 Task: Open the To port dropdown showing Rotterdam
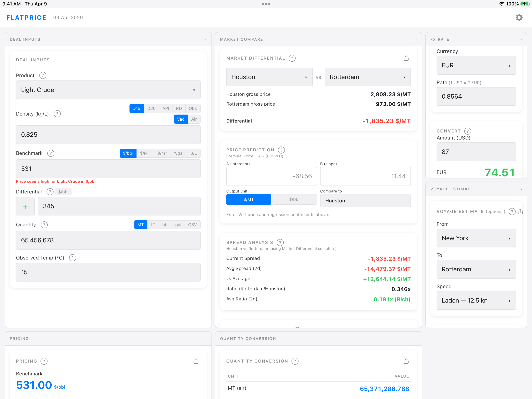476,269
